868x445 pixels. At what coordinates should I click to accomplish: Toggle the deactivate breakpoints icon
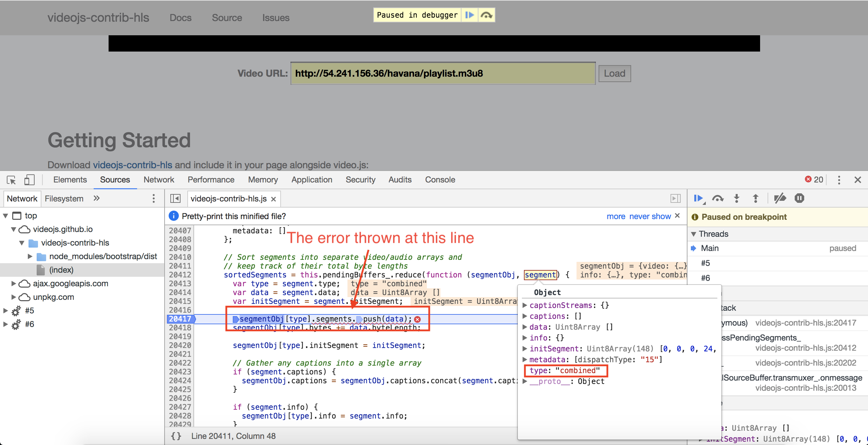[780, 198]
